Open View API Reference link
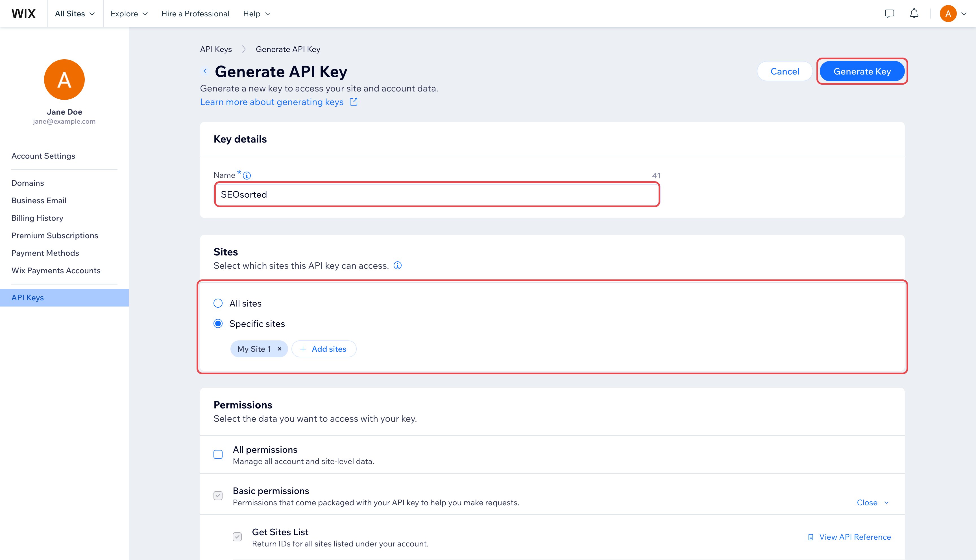Viewport: 976px width, 560px height. coord(849,537)
